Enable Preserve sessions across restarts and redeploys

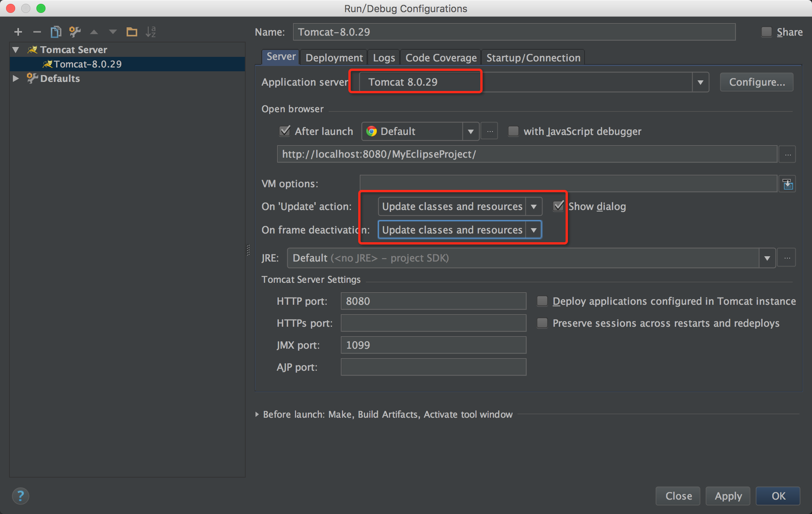click(542, 323)
